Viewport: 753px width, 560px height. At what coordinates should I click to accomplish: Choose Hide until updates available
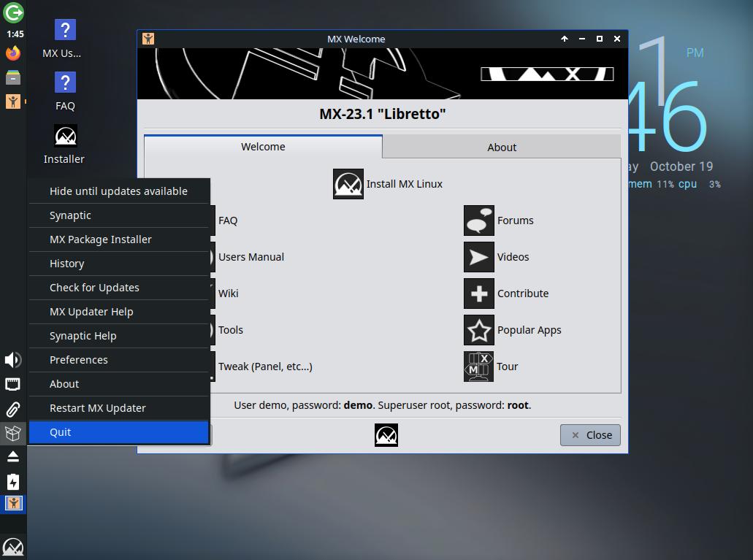pos(119,191)
